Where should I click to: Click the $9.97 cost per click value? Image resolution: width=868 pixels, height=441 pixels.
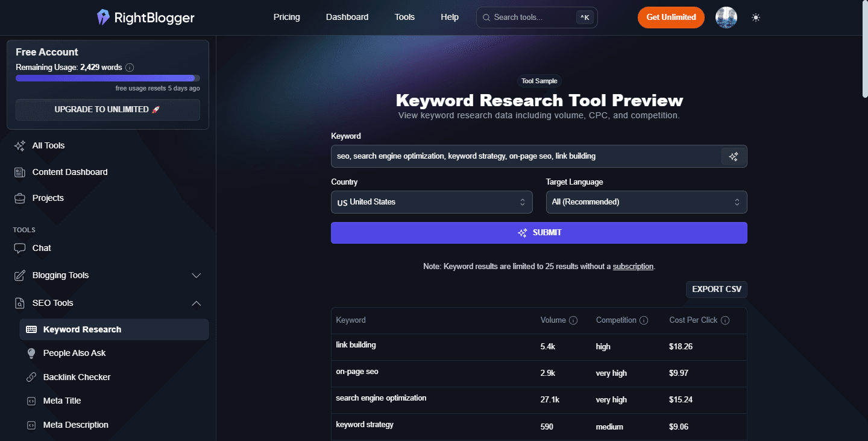(x=679, y=373)
